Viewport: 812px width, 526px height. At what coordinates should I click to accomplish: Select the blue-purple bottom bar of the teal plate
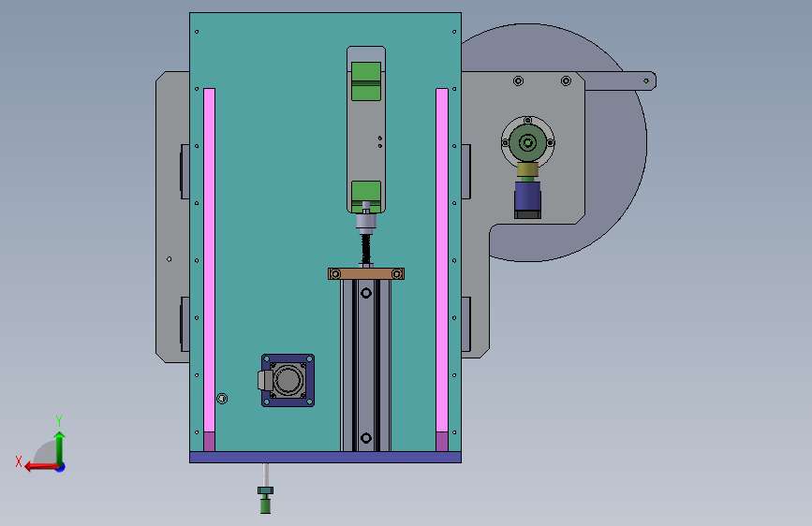[325, 457]
